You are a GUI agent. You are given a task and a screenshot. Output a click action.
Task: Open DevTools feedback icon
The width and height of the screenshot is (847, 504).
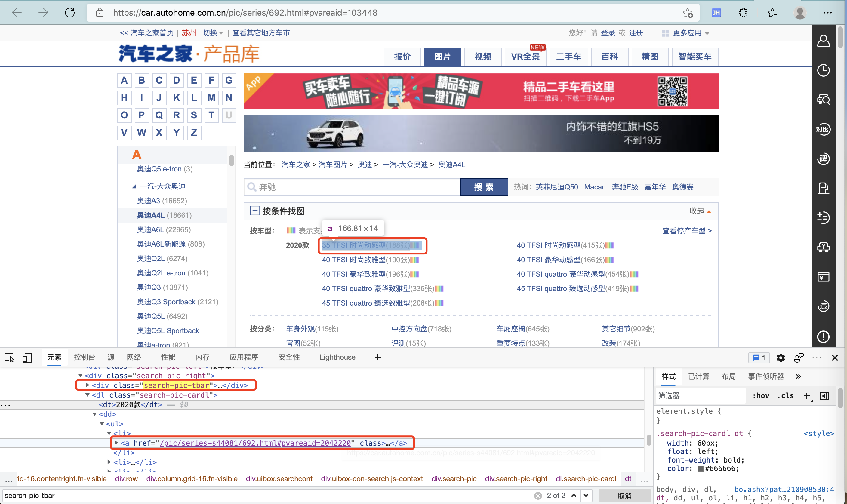(x=799, y=358)
